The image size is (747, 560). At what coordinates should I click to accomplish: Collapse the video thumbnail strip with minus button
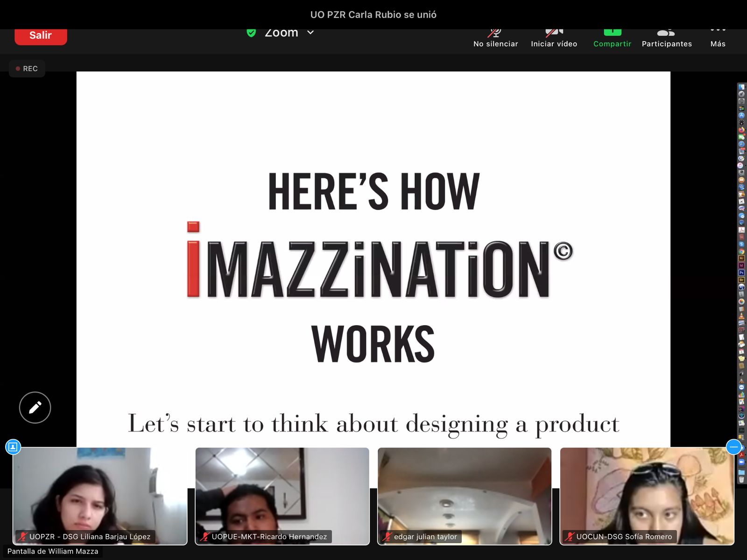733,447
